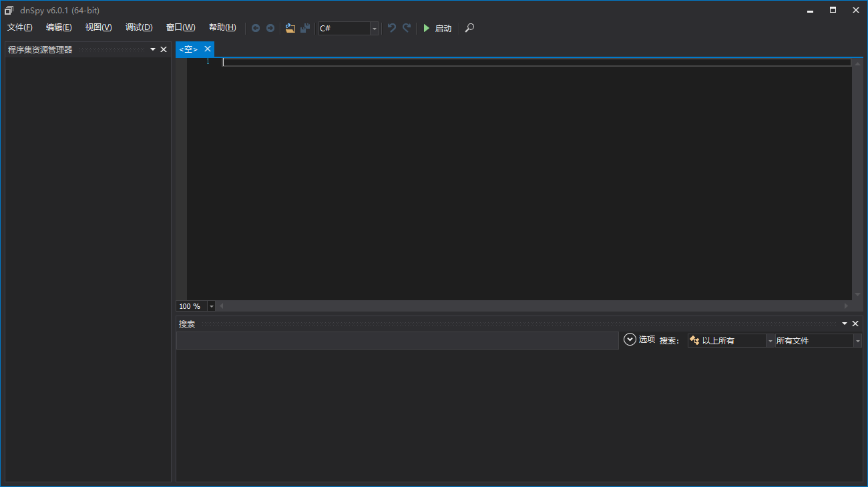The height and width of the screenshot is (487, 868).
Task: Click the open file folder icon
Action: [290, 28]
